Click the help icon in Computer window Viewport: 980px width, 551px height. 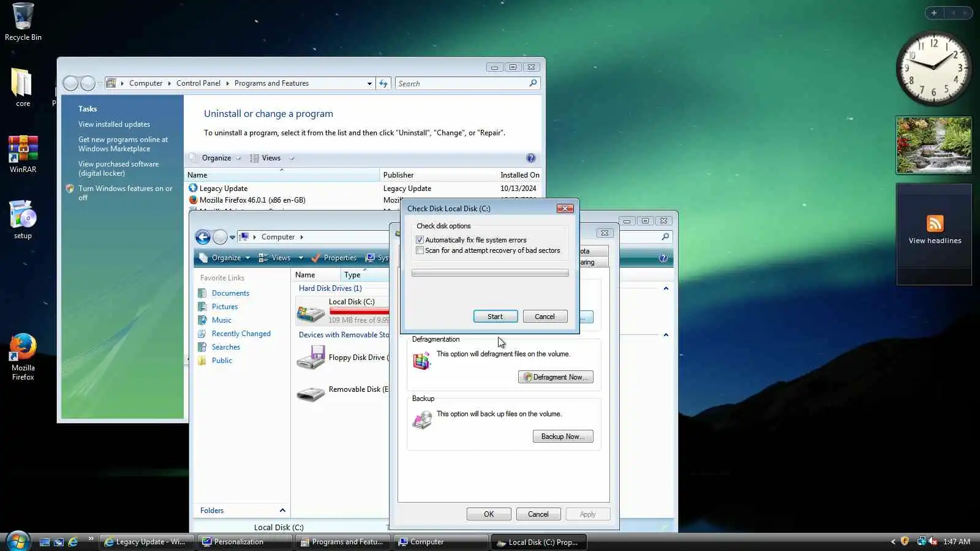click(x=663, y=258)
